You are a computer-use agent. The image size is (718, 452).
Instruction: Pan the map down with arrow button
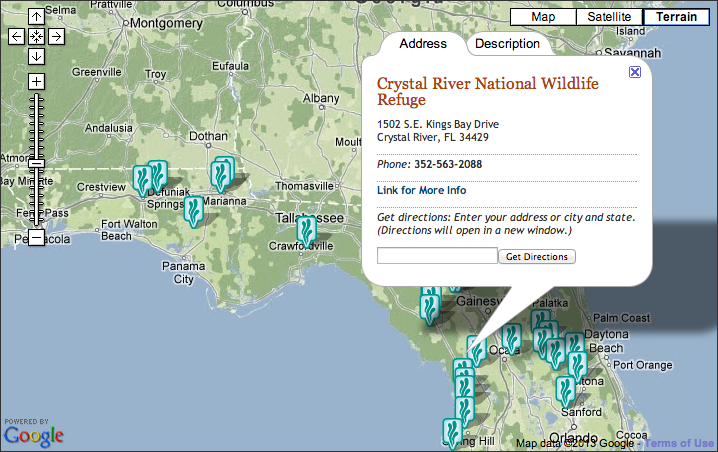click(x=36, y=57)
